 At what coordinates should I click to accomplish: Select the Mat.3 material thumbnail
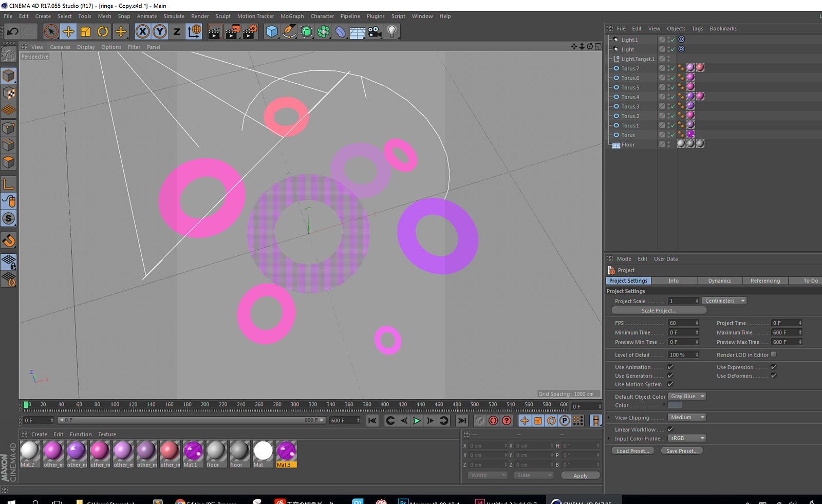coord(286,452)
